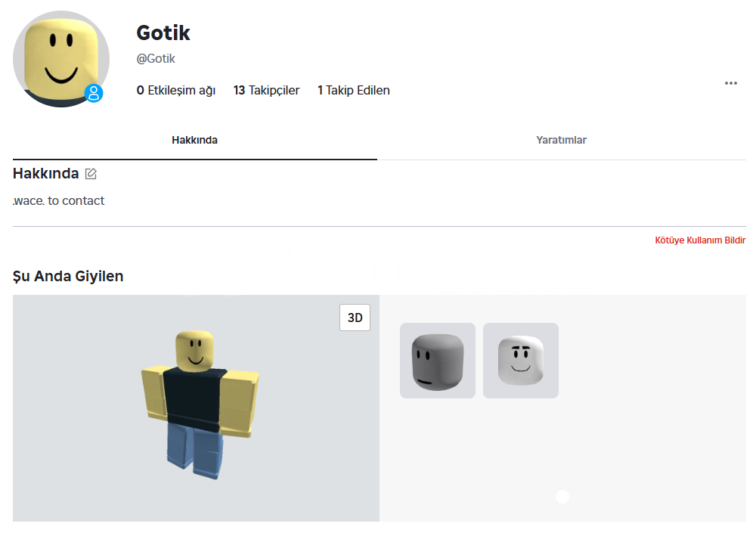Click the pencil edit icon beside Hakkında

click(91, 174)
